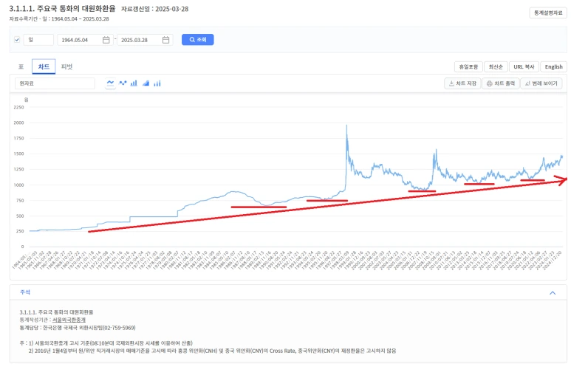Click the 최신순 sort button

point(496,66)
